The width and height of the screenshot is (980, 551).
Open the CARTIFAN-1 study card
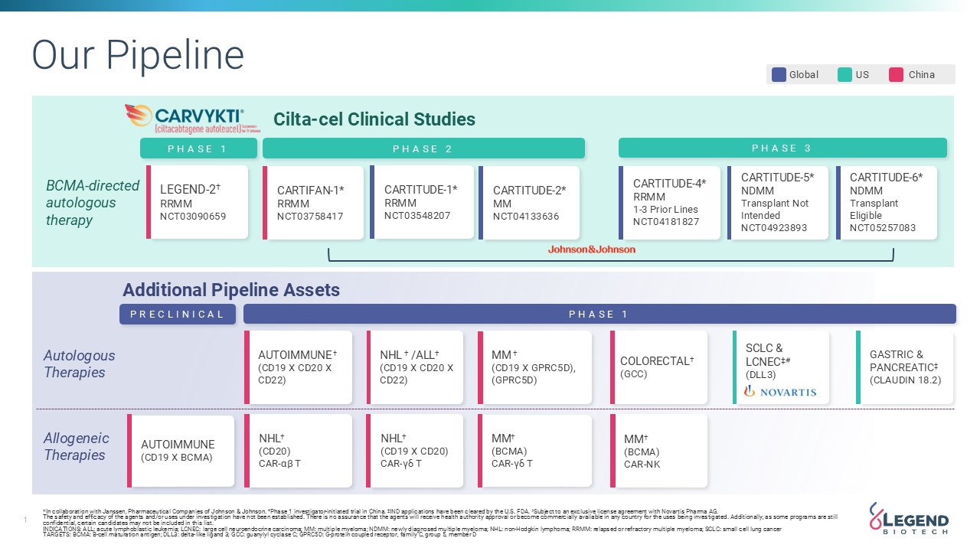(313, 203)
